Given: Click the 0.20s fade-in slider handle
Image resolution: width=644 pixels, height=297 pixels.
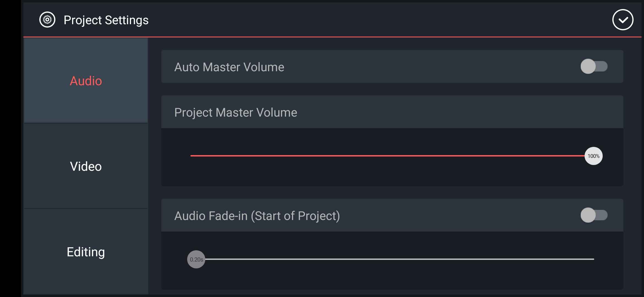Looking at the screenshot, I should click(x=196, y=259).
